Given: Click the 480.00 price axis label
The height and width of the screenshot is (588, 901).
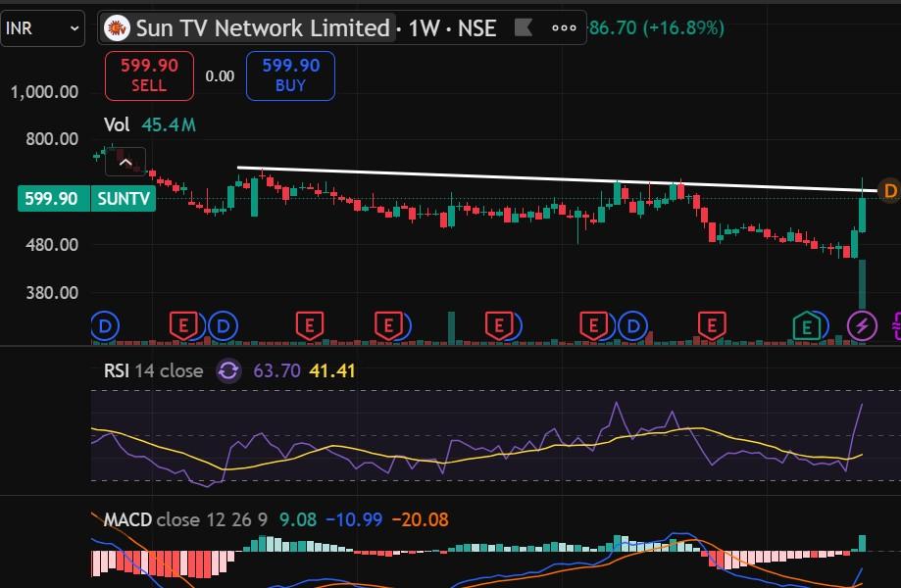Looking at the screenshot, I should [x=52, y=245].
